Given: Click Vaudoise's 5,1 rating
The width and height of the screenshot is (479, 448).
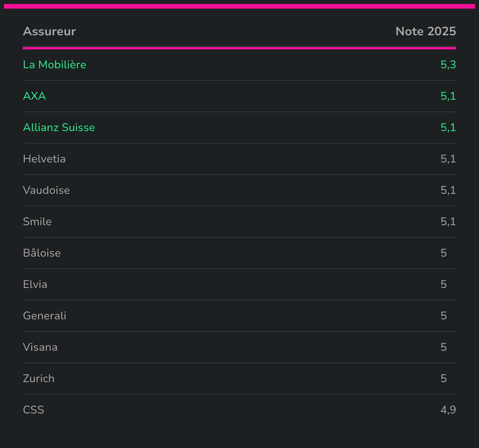Looking at the screenshot, I should point(448,190).
